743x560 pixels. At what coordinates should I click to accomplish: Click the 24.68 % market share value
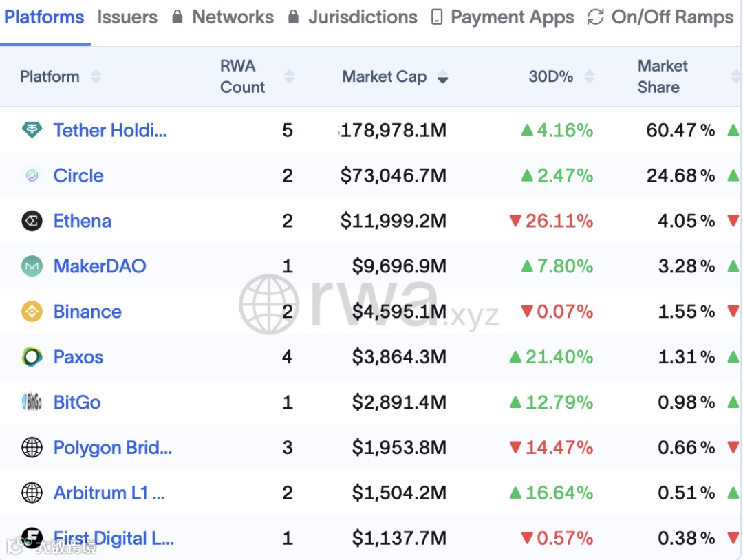click(x=680, y=175)
